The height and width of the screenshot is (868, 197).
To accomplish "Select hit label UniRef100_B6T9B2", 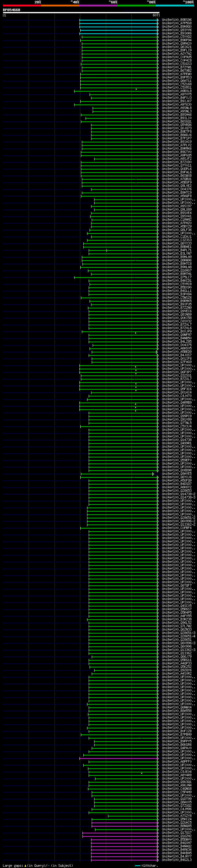I will (176, 71).
